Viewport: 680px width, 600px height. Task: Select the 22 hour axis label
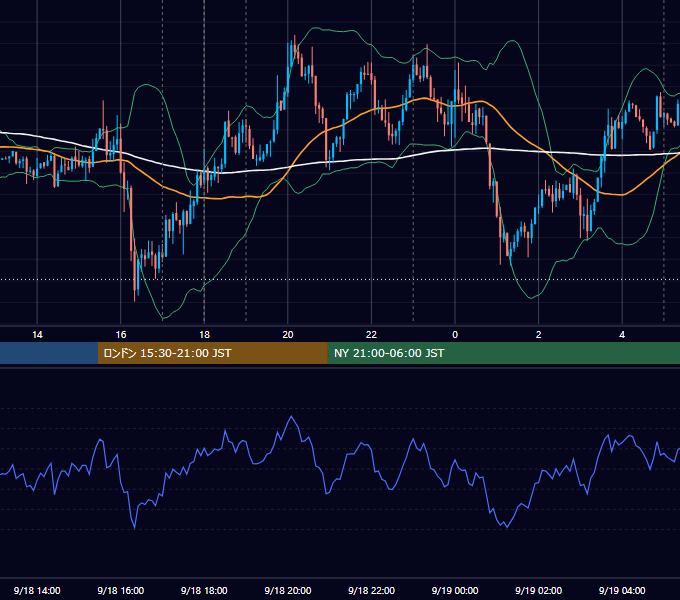point(372,335)
